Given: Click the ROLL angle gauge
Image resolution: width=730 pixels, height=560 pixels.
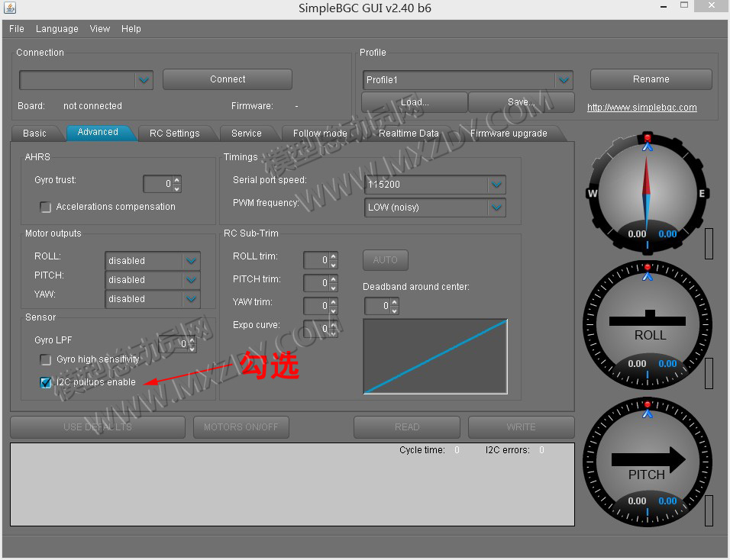Looking at the screenshot, I should tap(647, 326).
